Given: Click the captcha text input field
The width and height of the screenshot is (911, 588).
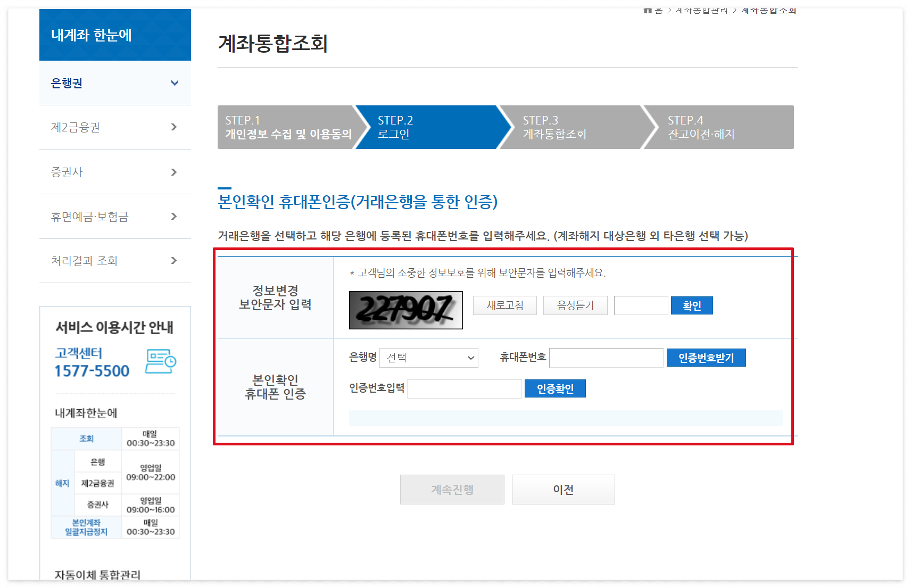Looking at the screenshot, I should point(641,305).
